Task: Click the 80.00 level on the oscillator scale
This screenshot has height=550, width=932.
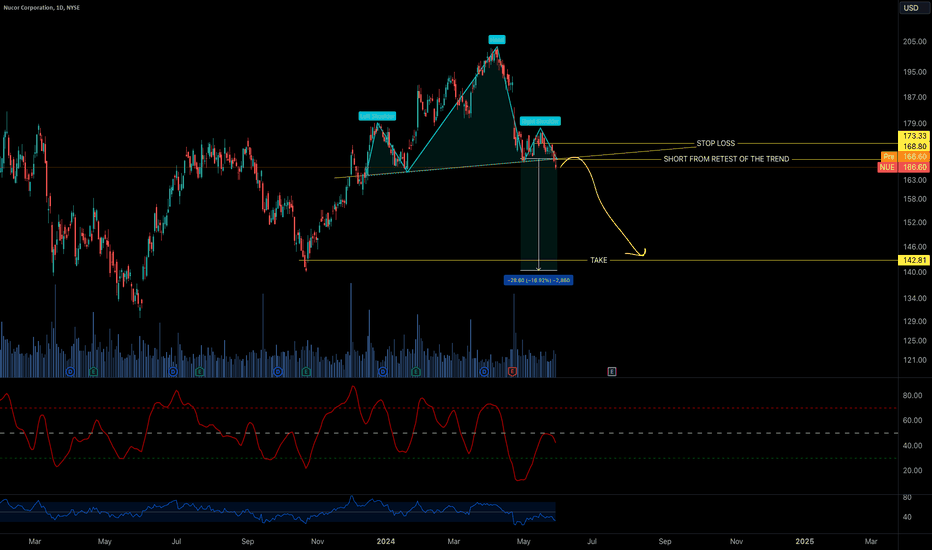Action: click(912, 395)
